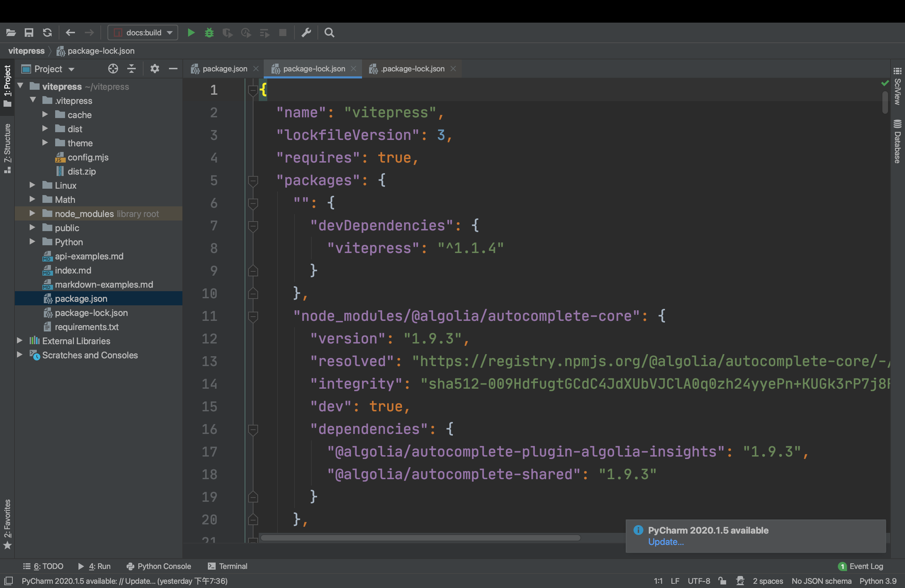The height and width of the screenshot is (588, 905).
Task: Change the LF line separator
Action: [675, 581]
